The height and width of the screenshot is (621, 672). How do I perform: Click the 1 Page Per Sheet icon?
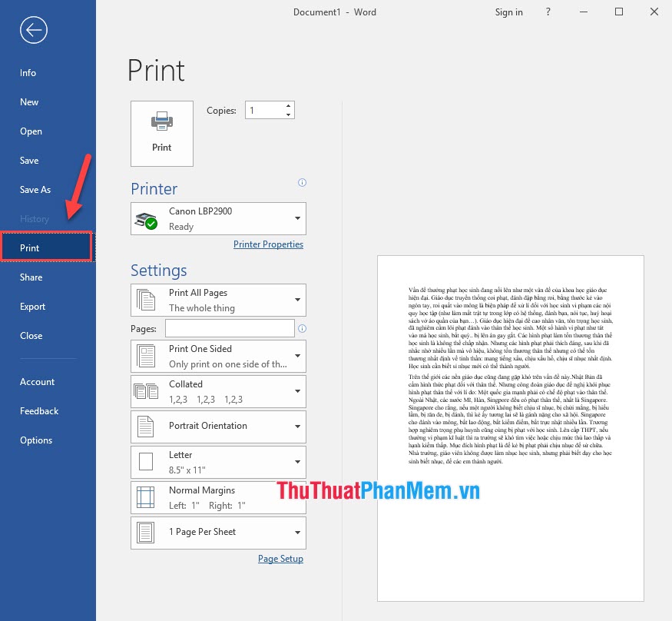click(145, 532)
